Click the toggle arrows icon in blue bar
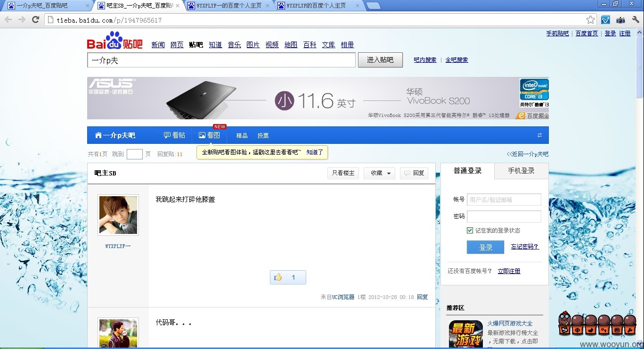 pos(539,135)
